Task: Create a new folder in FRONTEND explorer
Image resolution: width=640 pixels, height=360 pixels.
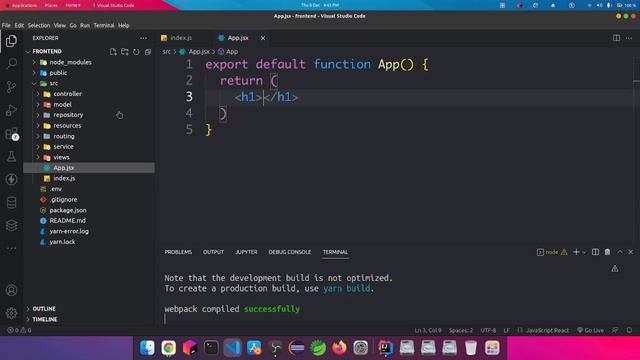Action: [124, 52]
